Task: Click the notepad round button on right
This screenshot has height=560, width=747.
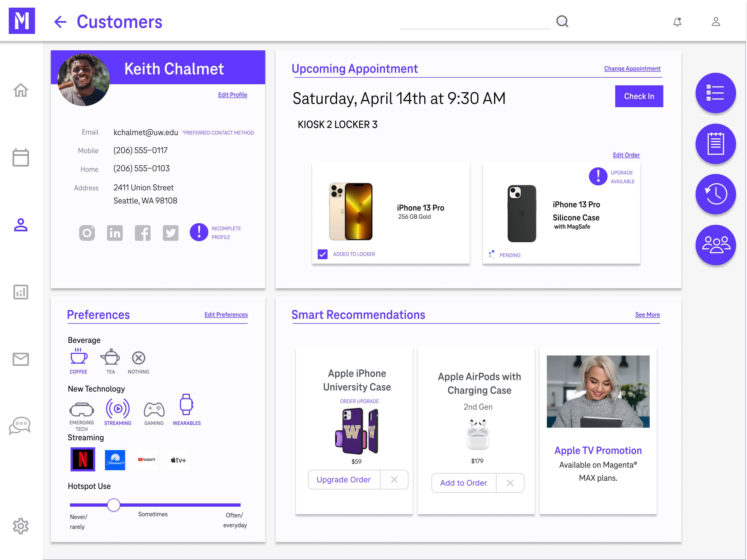Action: (x=716, y=144)
